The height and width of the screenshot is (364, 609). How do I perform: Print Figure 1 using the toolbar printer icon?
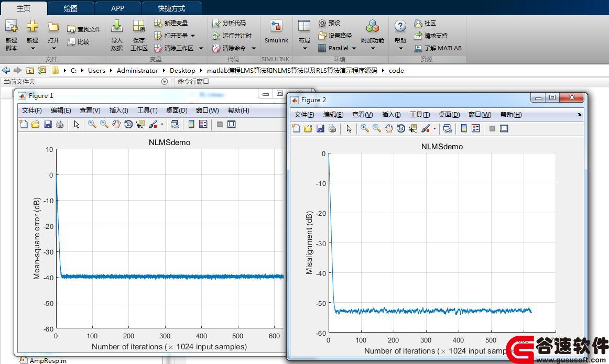[59, 124]
